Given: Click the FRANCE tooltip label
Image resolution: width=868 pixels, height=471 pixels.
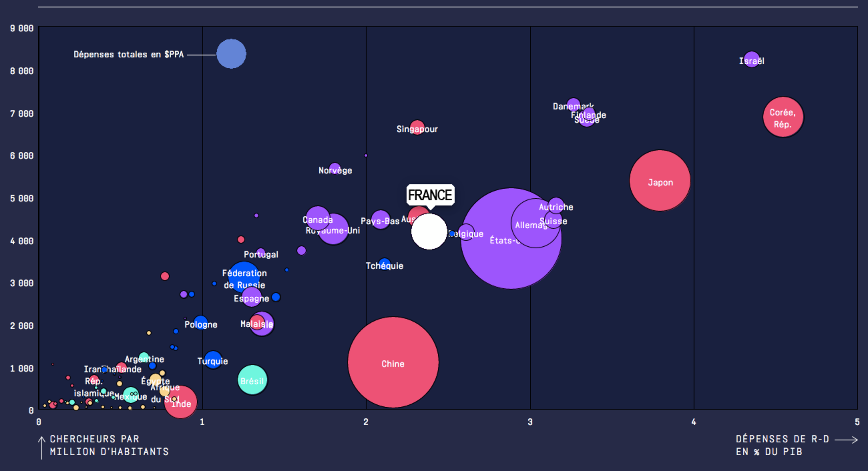Looking at the screenshot, I should (430, 195).
